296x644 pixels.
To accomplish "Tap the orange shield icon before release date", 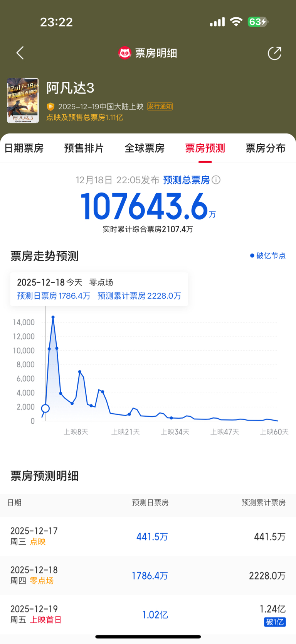I will (50, 106).
